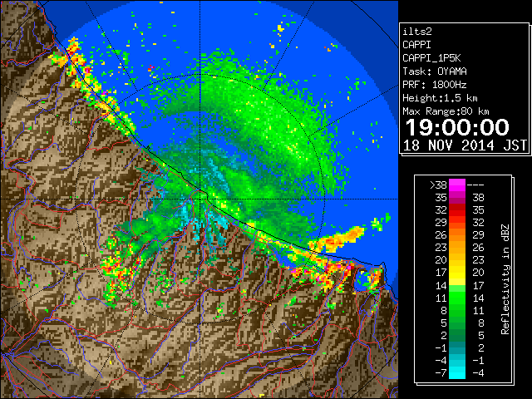Click the 'Reflectivity in dBZ' vertical label
532x399 pixels.
pos(505,279)
